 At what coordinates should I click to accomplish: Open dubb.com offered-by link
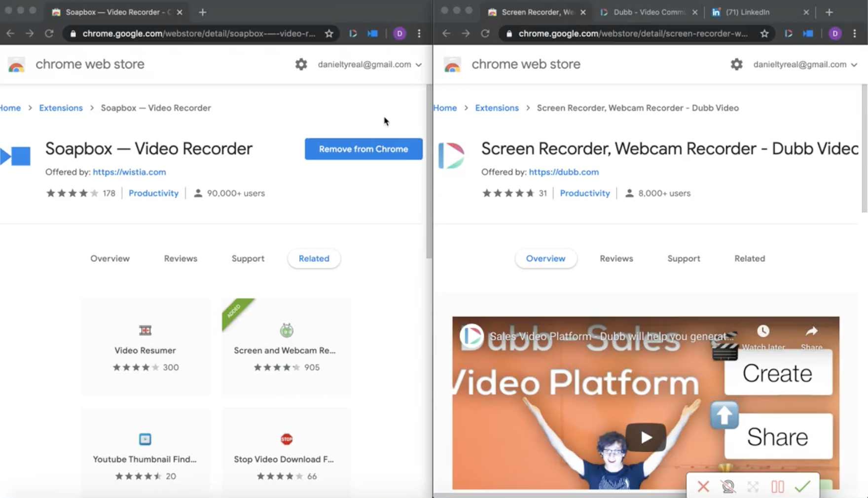(x=564, y=172)
